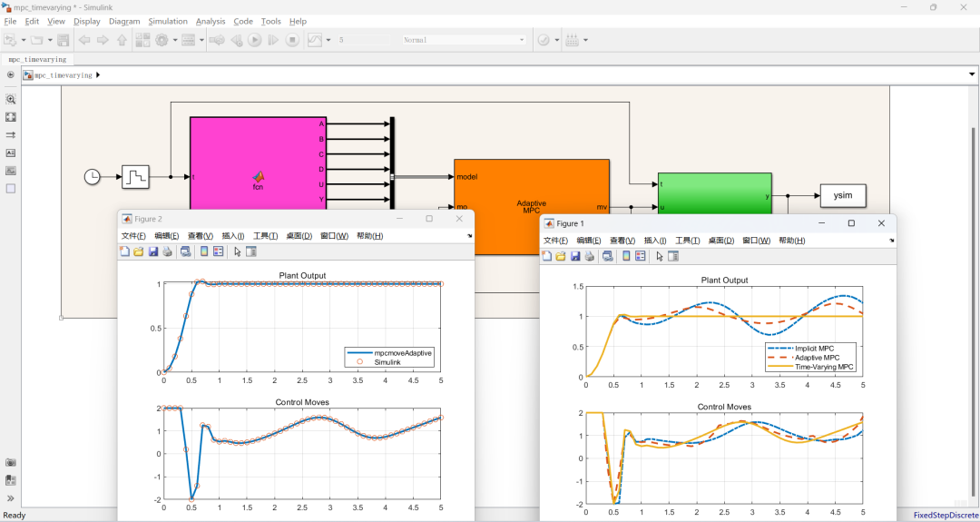The image size is (980, 522).
Task: Expand the palette double-chevron icon
Action: pyautogui.click(x=11, y=498)
